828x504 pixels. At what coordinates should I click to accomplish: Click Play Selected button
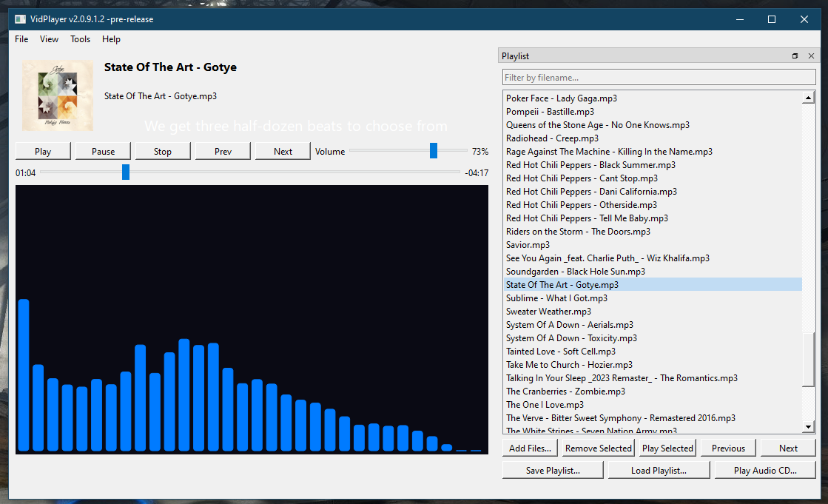[667, 448]
